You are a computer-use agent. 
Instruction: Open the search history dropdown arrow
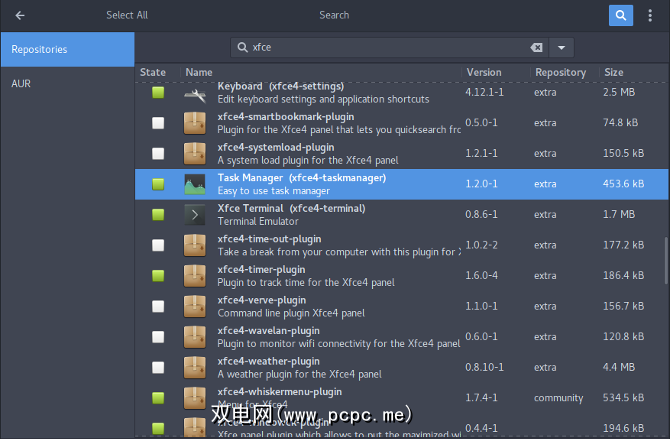(561, 47)
